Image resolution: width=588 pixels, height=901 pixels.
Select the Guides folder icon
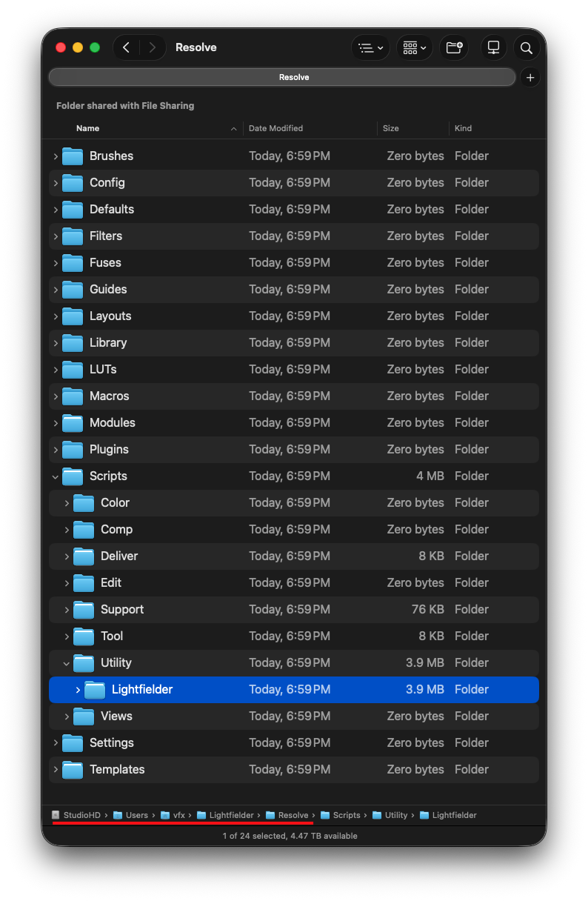pos(73,290)
